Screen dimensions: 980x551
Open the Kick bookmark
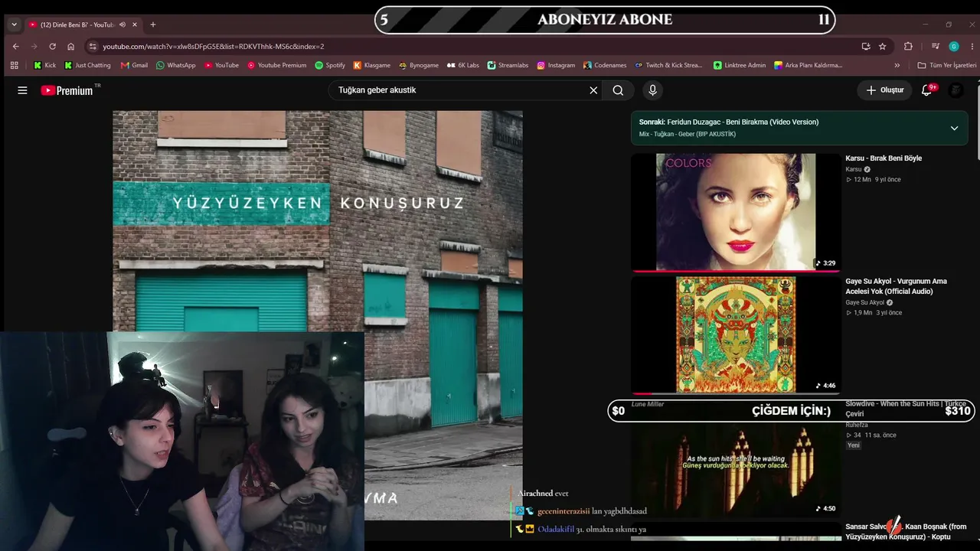click(x=44, y=65)
